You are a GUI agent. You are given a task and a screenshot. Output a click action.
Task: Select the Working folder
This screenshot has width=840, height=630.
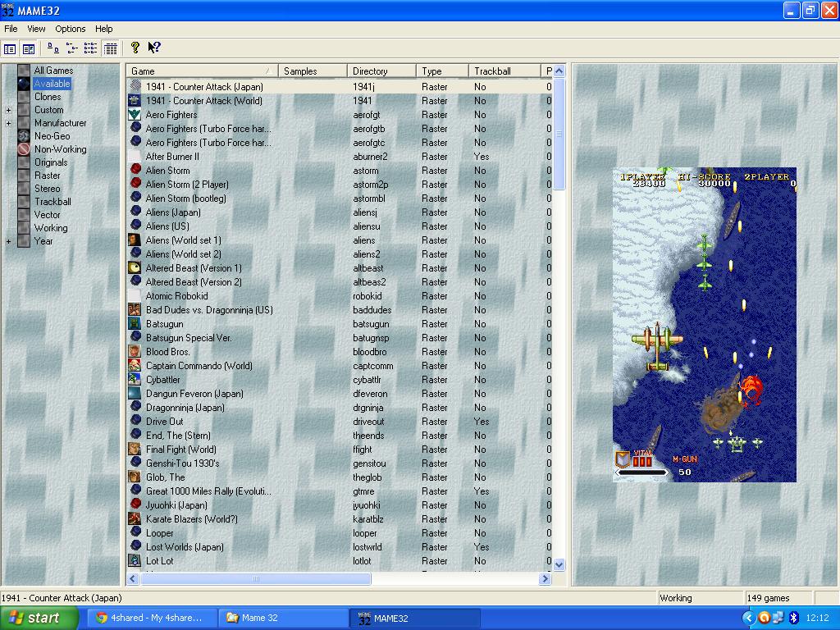[51, 228]
